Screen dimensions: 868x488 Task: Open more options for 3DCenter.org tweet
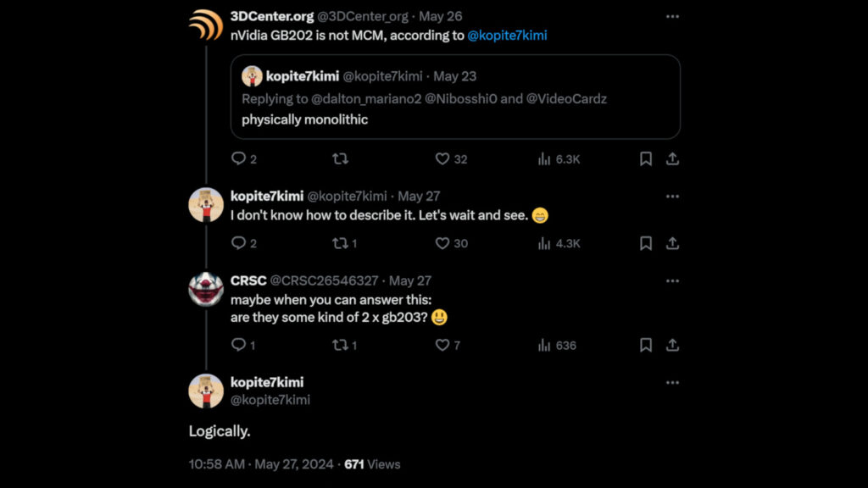point(672,16)
